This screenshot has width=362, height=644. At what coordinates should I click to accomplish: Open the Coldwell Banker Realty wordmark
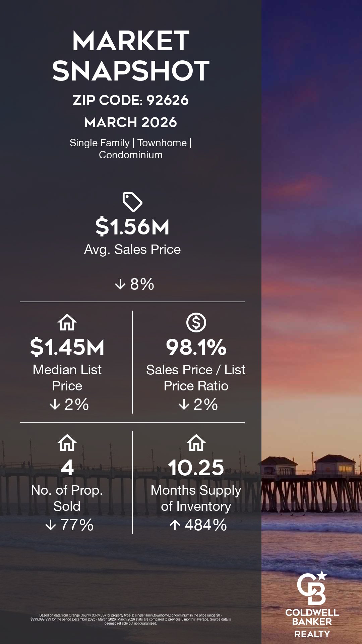click(312, 623)
